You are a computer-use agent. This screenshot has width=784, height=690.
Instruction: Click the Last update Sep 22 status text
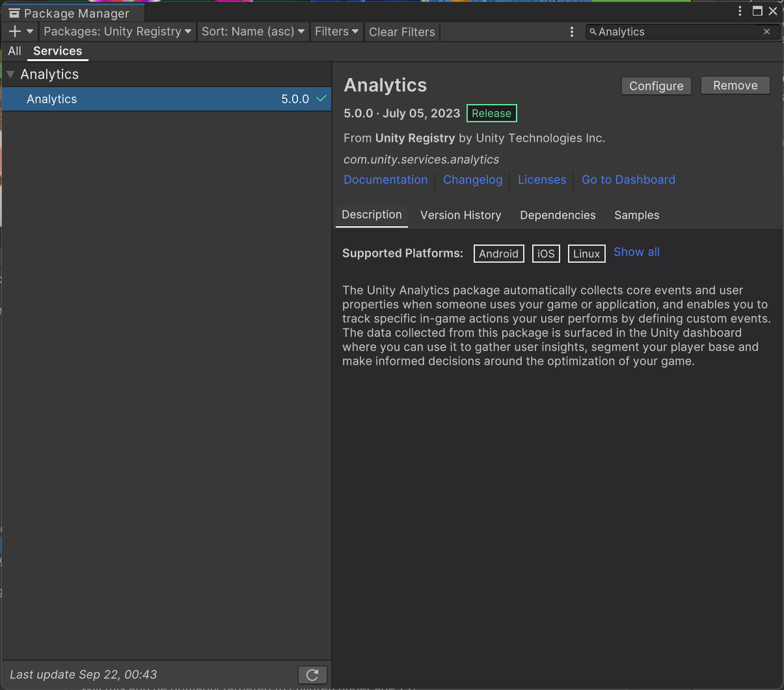click(x=83, y=674)
